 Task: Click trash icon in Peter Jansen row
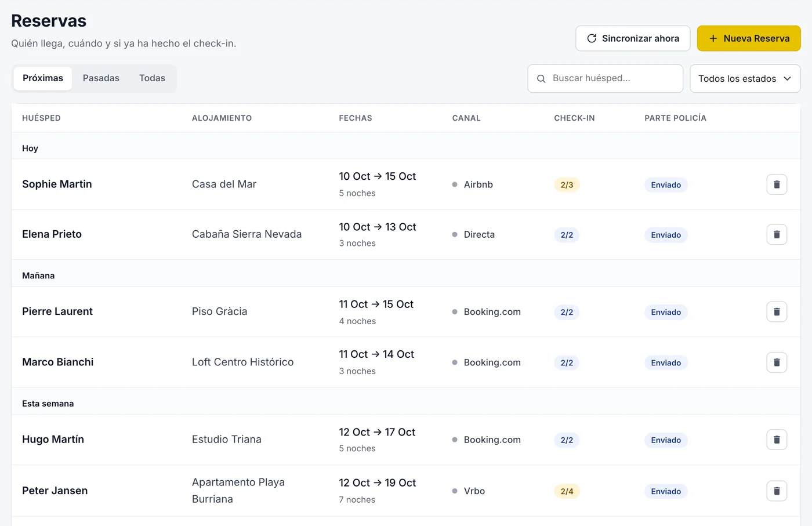777,491
